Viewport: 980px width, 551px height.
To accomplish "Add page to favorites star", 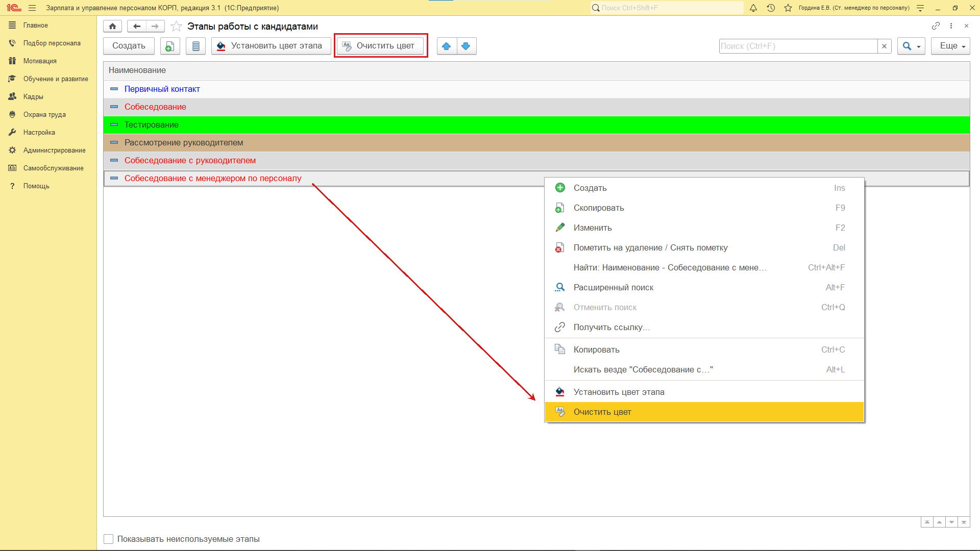I will point(176,26).
